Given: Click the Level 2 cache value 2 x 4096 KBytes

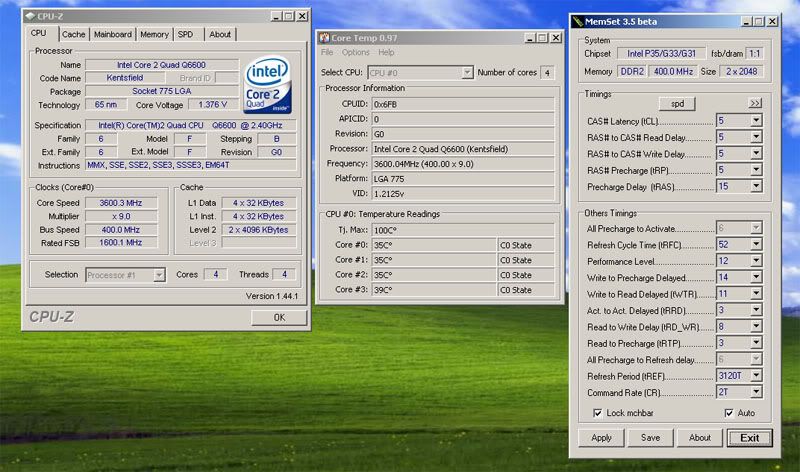Looking at the screenshot, I should 259,230.
